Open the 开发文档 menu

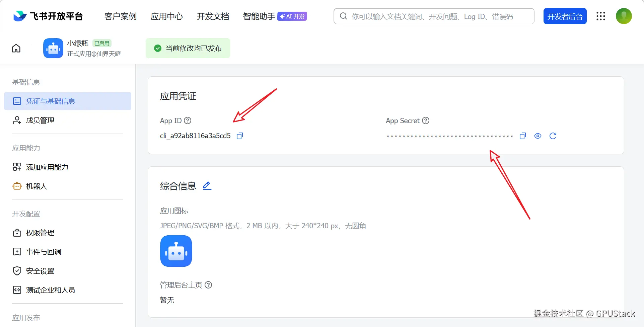click(213, 16)
